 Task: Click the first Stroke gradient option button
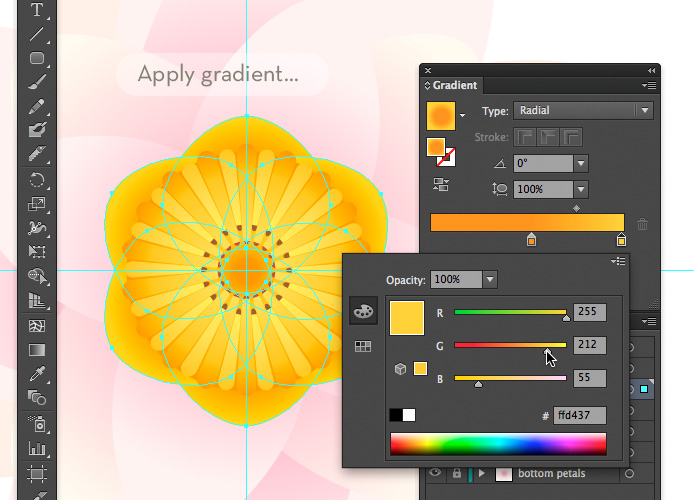click(x=525, y=137)
